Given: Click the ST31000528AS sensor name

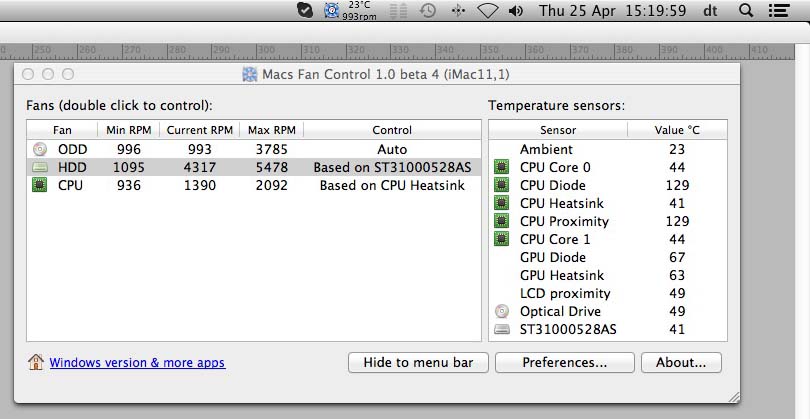Looking at the screenshot, I should pos(568,329).
